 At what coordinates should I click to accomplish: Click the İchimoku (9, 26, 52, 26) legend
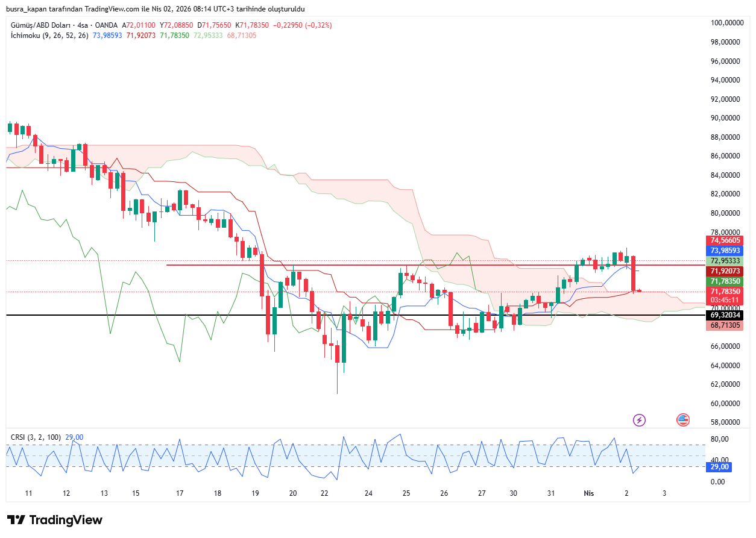pyautogui.click(x=49, y=36)
